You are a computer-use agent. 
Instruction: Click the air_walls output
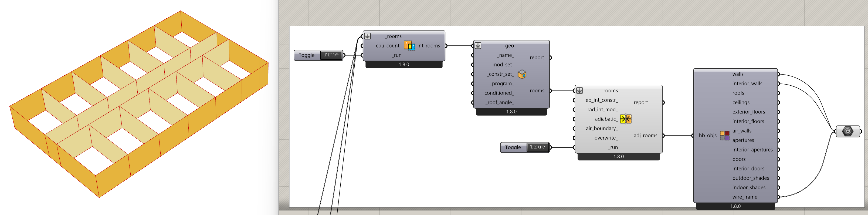pyautogui.click(x=742, y=130)
